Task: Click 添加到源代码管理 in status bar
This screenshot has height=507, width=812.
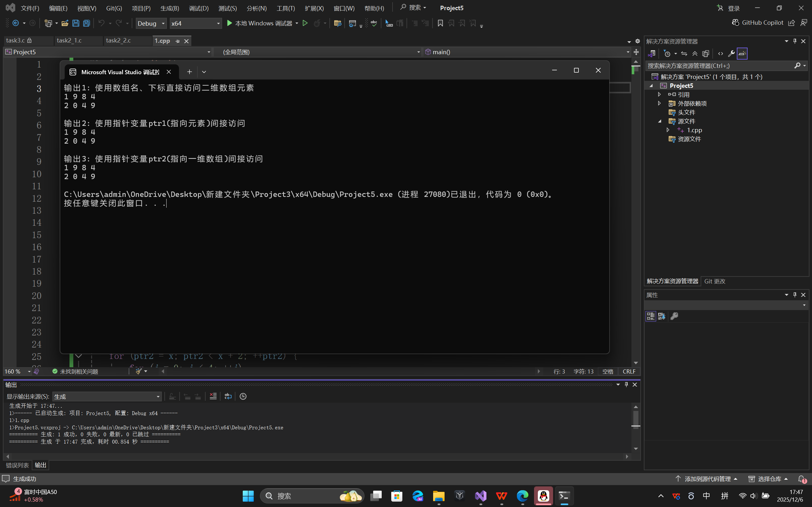Action: (707, 479)
